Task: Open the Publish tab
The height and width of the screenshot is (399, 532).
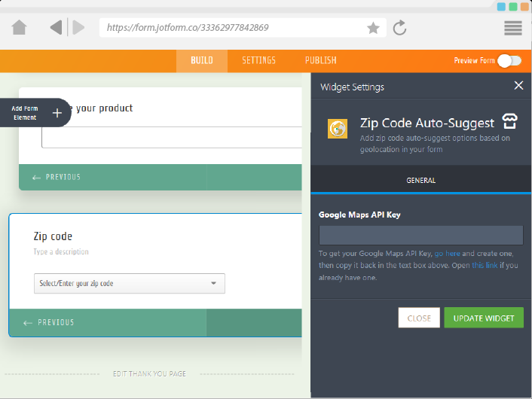Action: [320, 60]
